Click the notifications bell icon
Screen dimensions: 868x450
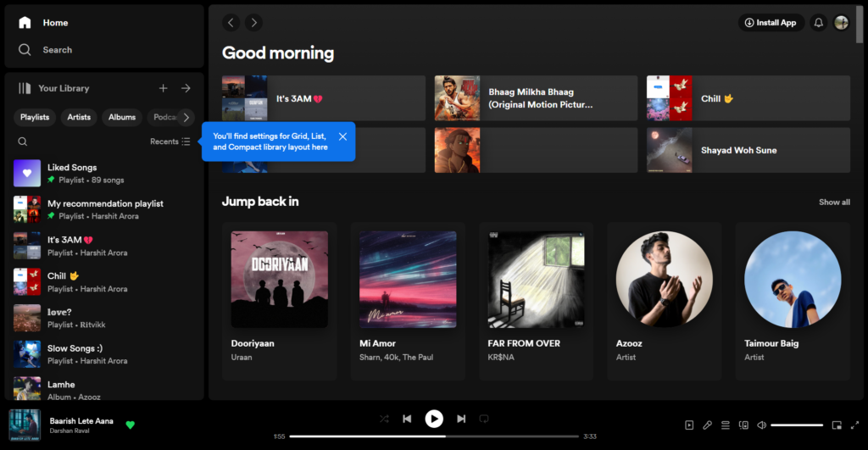[x=818, y=23]
